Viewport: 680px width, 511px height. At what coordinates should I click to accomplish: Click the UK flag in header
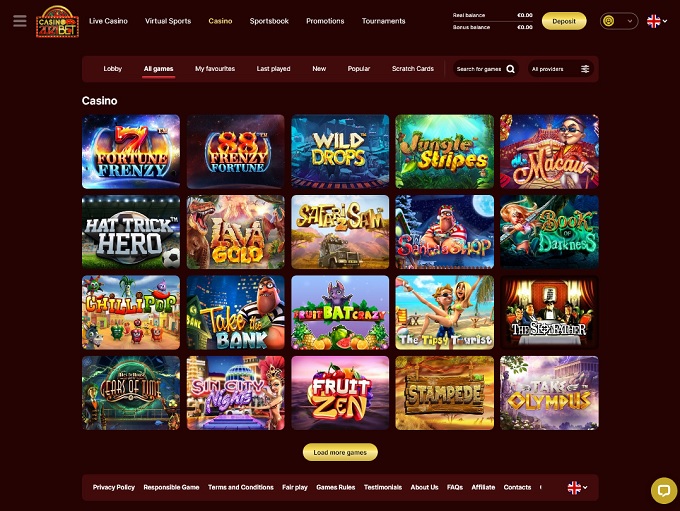click(654, 21)
